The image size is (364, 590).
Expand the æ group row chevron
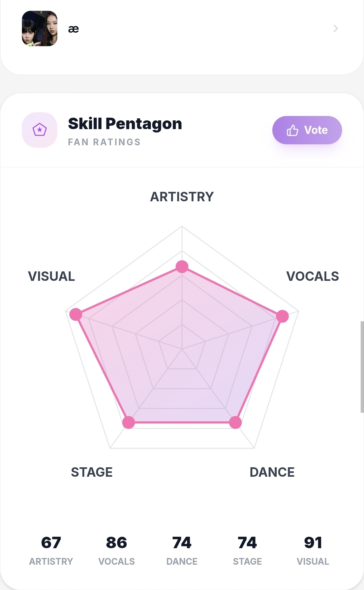[x=335, y=29]
